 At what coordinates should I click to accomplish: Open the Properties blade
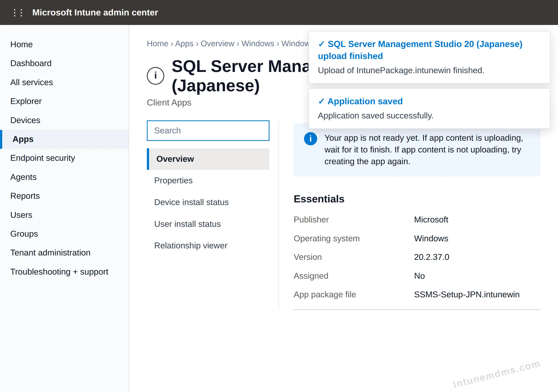(x=208, y=181)
